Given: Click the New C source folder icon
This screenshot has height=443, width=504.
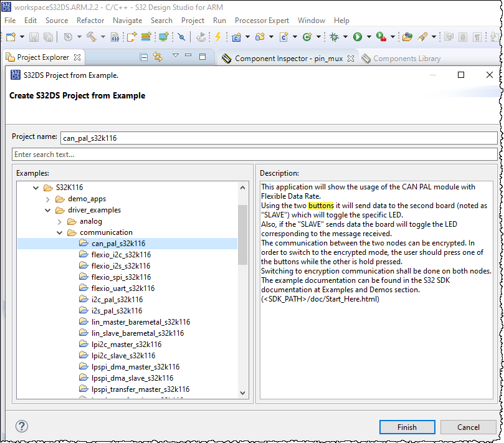Looking at the screenshot, I should [x=260, y=37].
